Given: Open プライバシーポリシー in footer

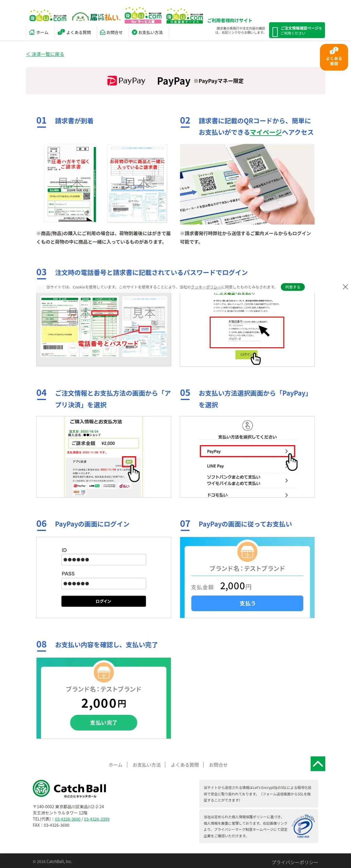Looking at the screenshot, I should pyautogui.click(x=295, y=862).
